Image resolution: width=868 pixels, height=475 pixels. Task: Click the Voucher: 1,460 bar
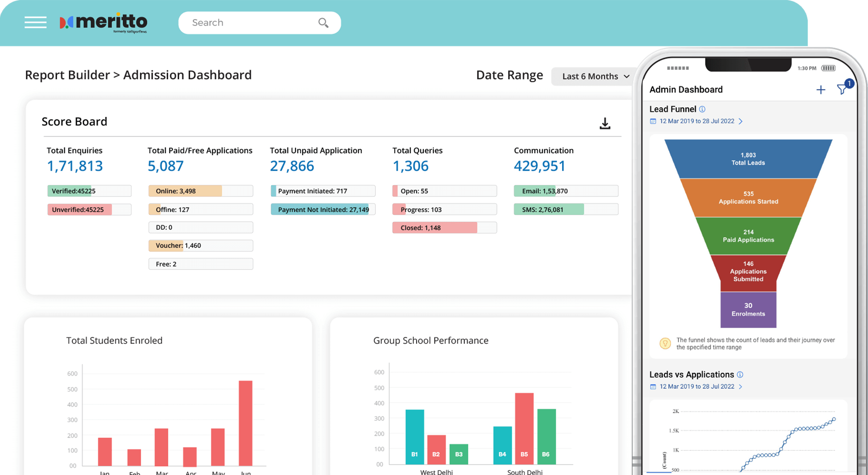200,246
